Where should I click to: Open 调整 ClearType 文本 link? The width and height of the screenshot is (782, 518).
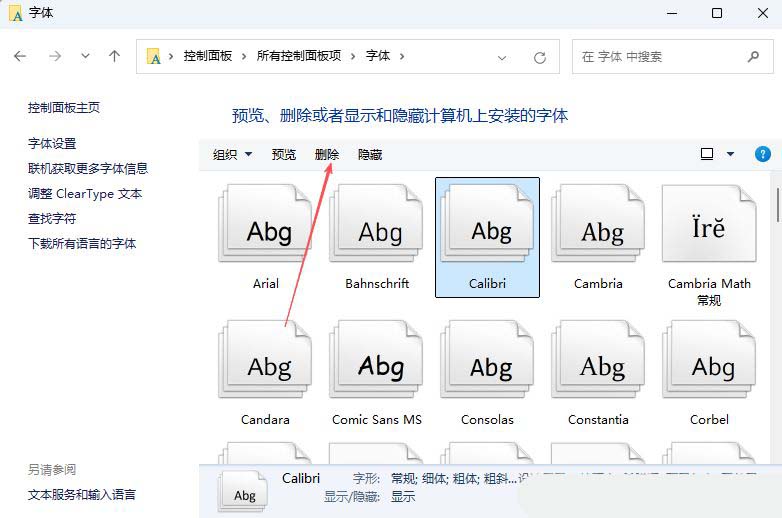(x=85, y=193)
